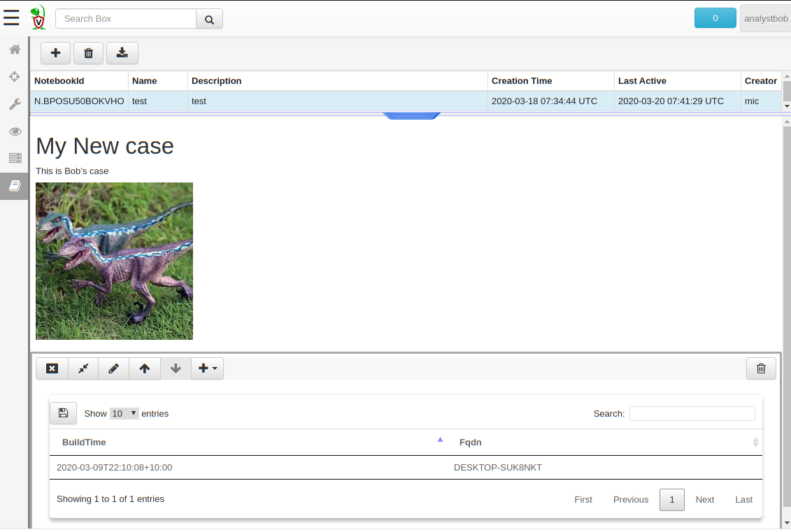This screenshot has height=532, width=791.
Task: Open the eye monitoring sidebar icon
Action: pos(14,131)
